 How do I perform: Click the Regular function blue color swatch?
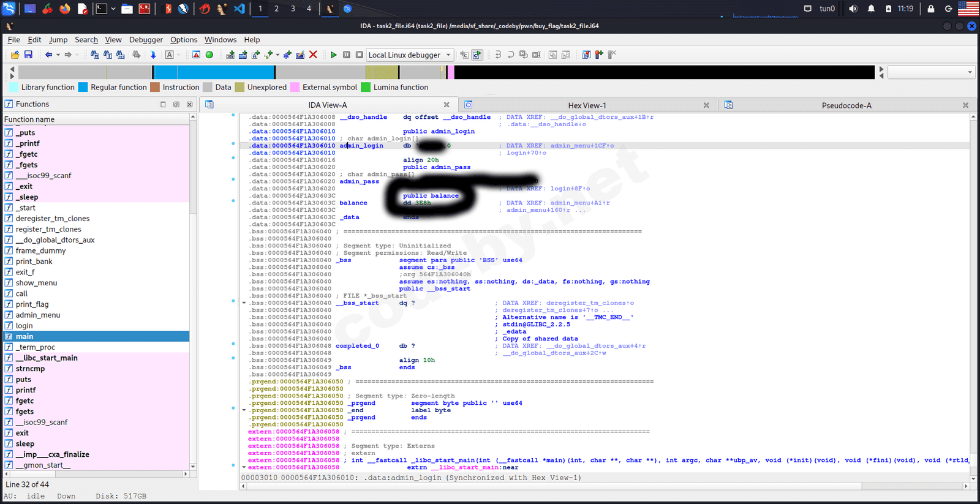pos(83,88)
